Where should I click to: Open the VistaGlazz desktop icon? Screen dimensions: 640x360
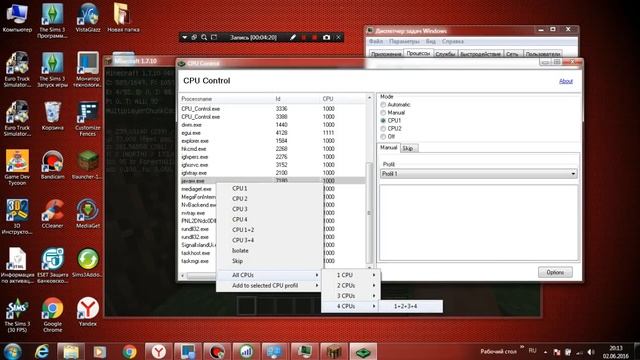pyautogui.click(x=88, y=18)
